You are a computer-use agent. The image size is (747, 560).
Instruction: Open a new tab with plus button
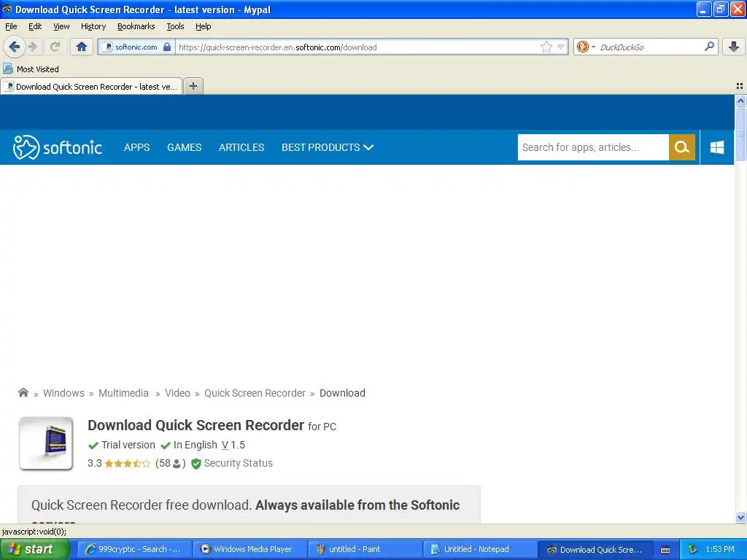coord(193,86)
